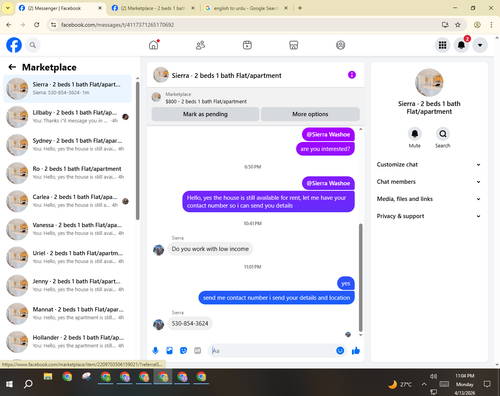This screenshot has height=396, width=500.
Task: Click browser back arrow
Action: coord(9,25)
